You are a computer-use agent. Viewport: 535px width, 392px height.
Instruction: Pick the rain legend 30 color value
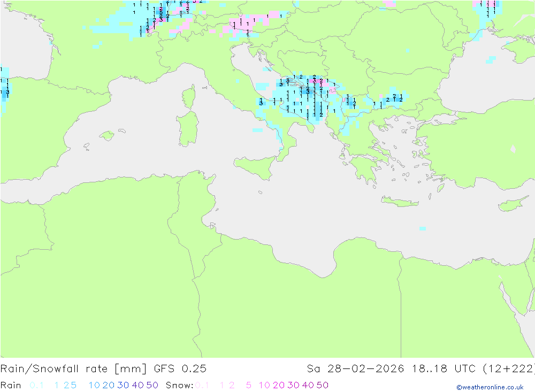(123, 385)
